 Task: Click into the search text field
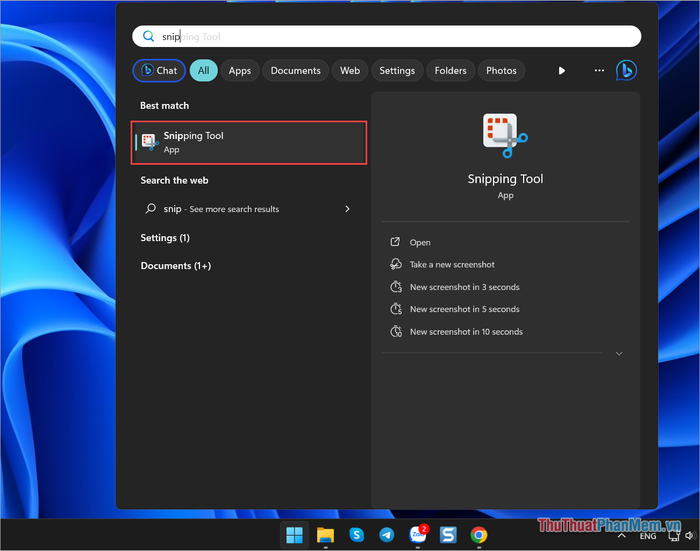(387, 36)
